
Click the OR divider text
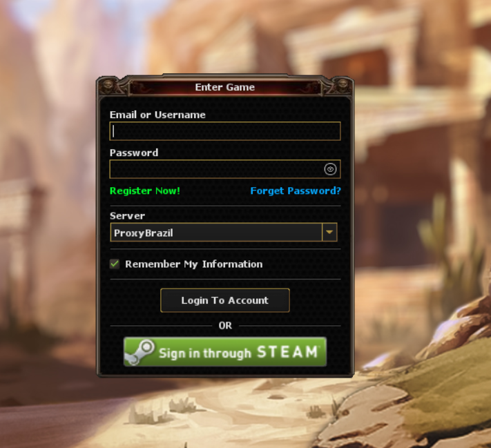pos(225,326)
